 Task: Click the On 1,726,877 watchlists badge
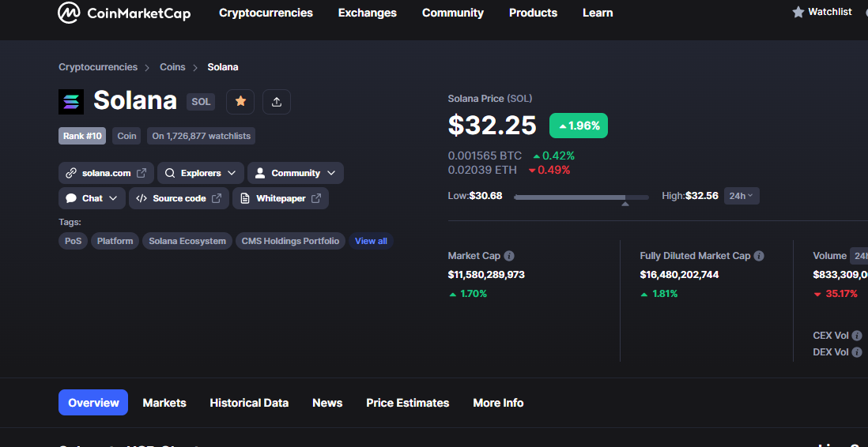[x=201, y=136]
